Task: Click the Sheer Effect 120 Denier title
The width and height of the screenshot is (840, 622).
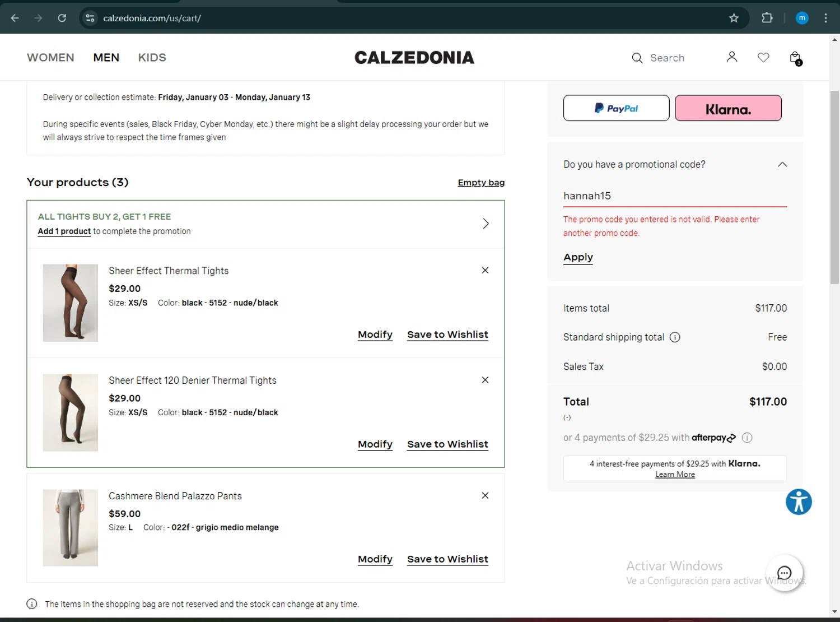Action: pyautogui.click(x=193, y=380)
